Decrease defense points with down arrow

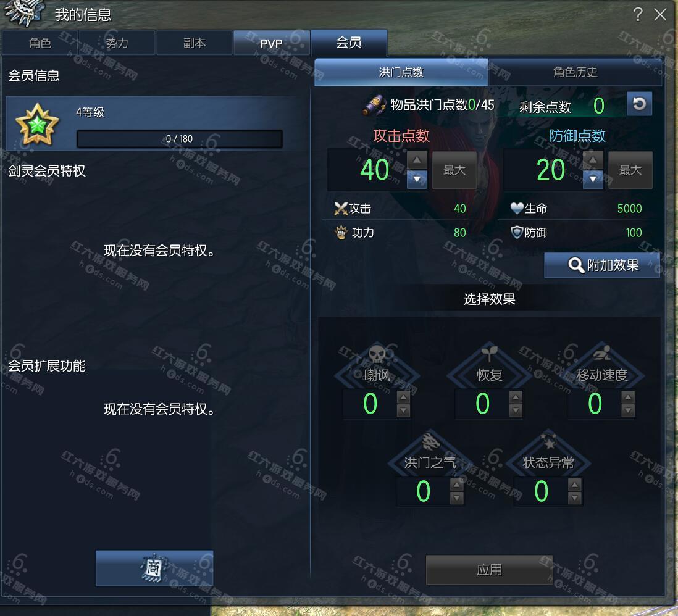(x=593, y=180)
